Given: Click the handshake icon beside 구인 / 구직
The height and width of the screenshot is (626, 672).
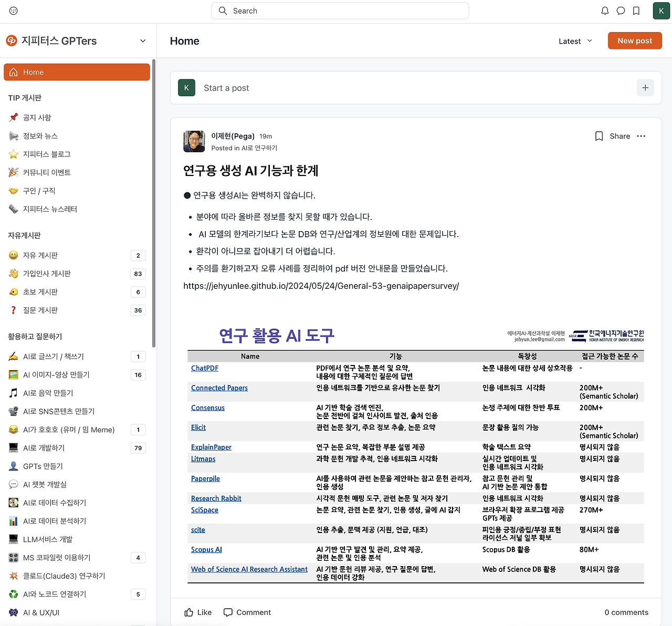Looking at the screenshot, I should pyautogui.click(x=14, y=191).
